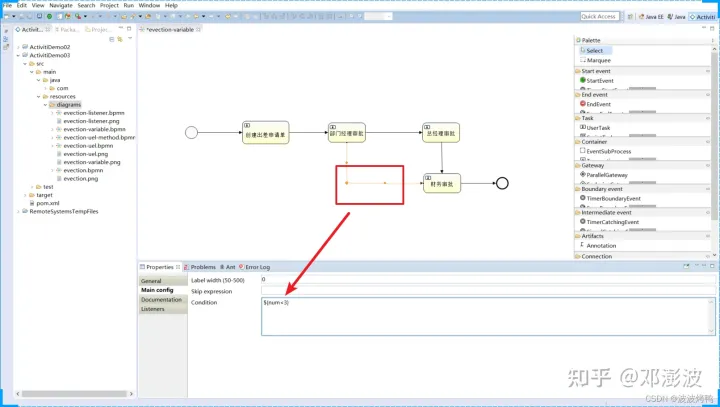Select the StartEvent palette icon
Image resolution: width=720 pixels, height=407 pixels.
pos(583,80)
